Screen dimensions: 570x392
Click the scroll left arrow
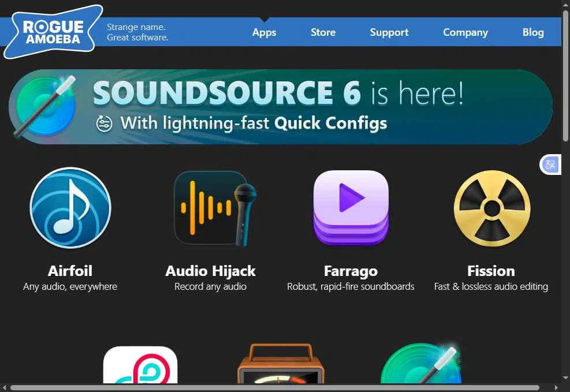point(4,387)
